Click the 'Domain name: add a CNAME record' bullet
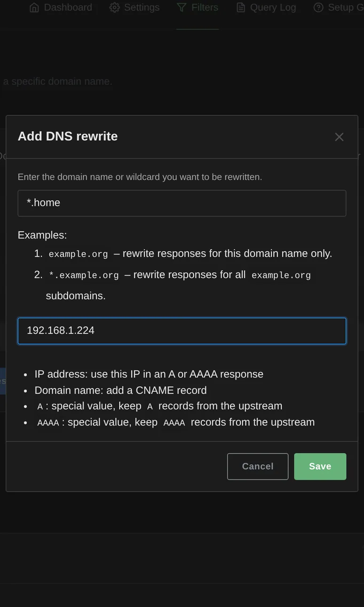The height and width of the screenshot is (607, 364). pos(120,391)
